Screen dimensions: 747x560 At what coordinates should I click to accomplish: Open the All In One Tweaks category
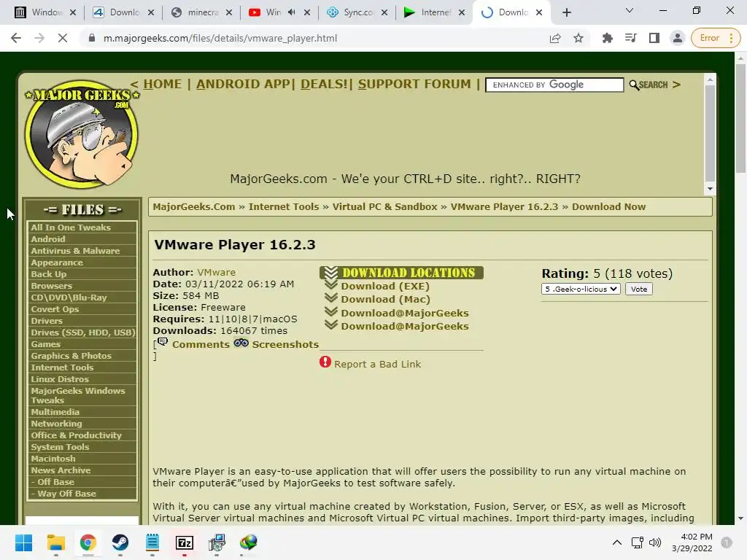(71, 227)
